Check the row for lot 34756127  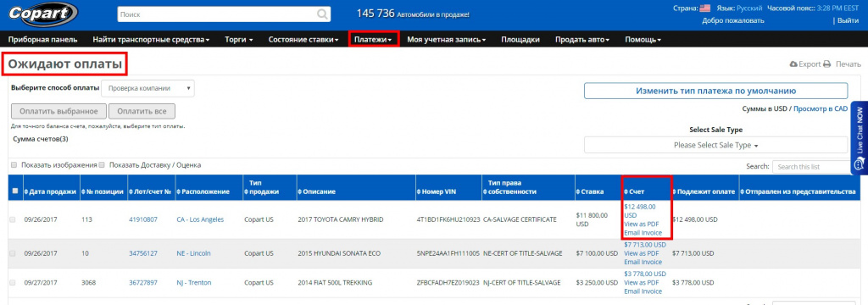pyautogui.click(x=13, y=253)
